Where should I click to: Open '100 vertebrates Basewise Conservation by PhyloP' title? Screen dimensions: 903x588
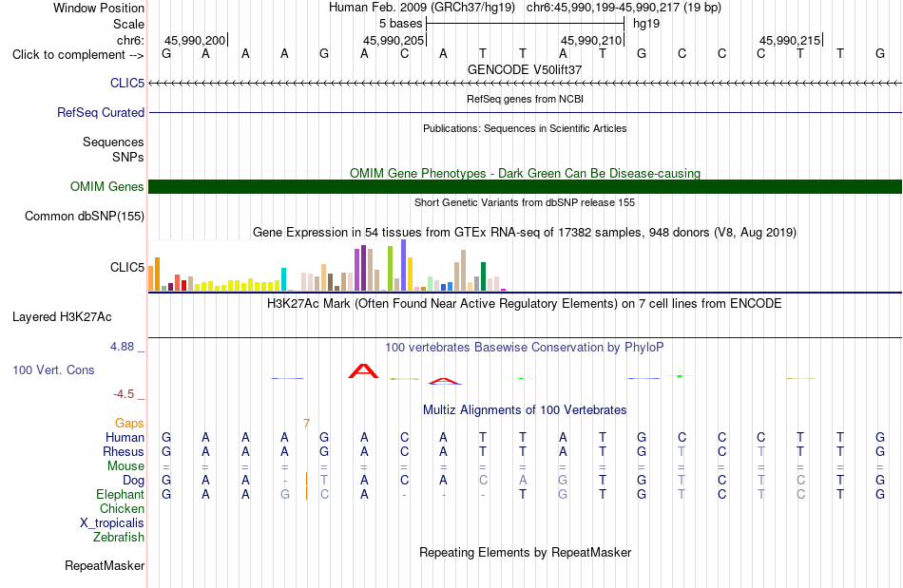click(525, 347)
